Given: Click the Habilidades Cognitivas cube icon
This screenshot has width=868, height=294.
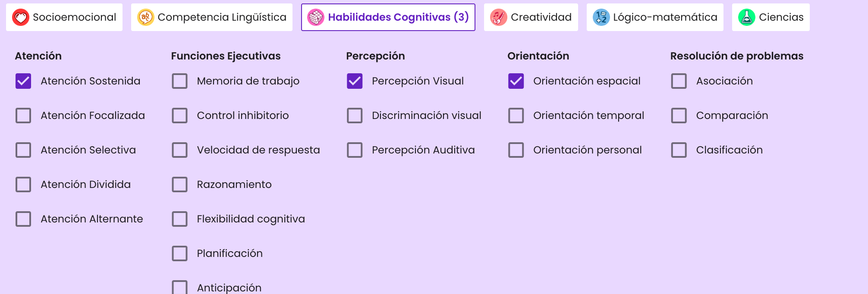Looking at the screenshot, I should pos(315,17).
